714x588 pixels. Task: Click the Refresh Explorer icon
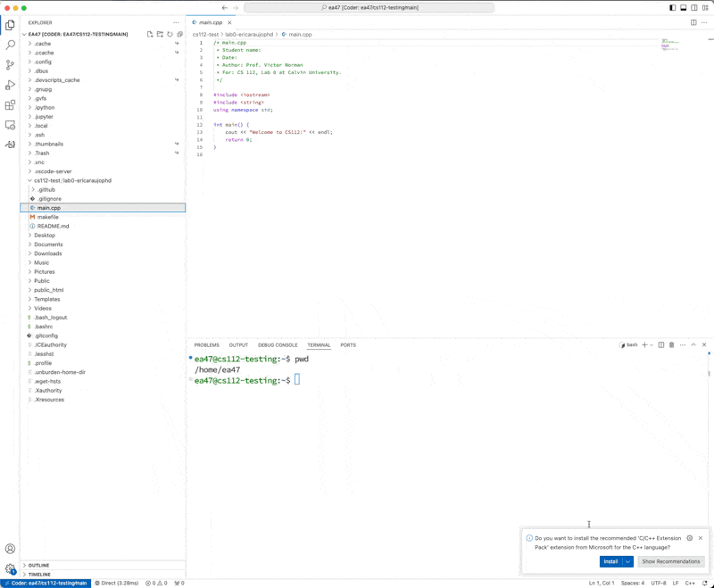tap(170, 34)
